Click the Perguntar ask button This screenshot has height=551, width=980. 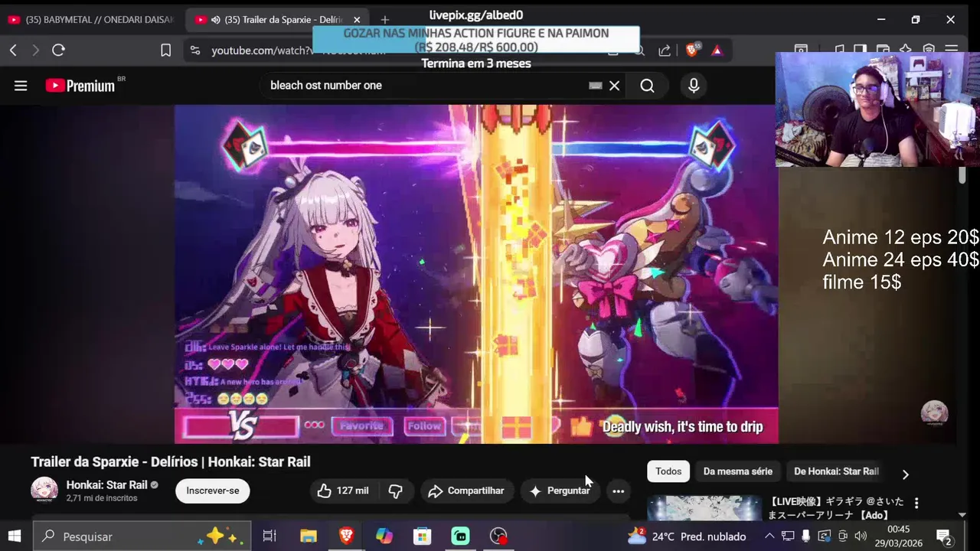pos(560,491)
